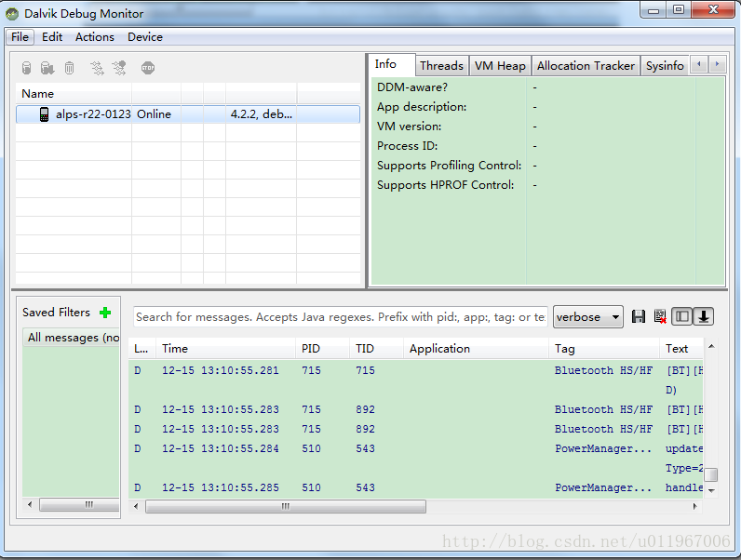Click PowerManager... tag in 13:10:55.284 row

point(603,448)
